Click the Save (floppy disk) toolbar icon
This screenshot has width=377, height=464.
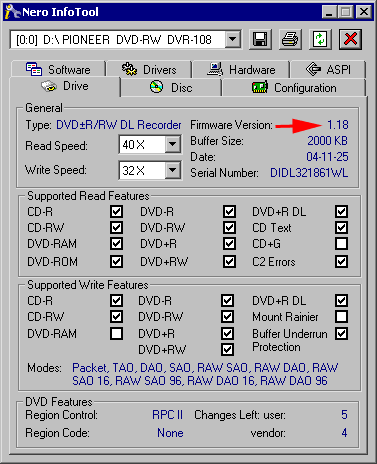pyautogui.click(x=260, y=39)
